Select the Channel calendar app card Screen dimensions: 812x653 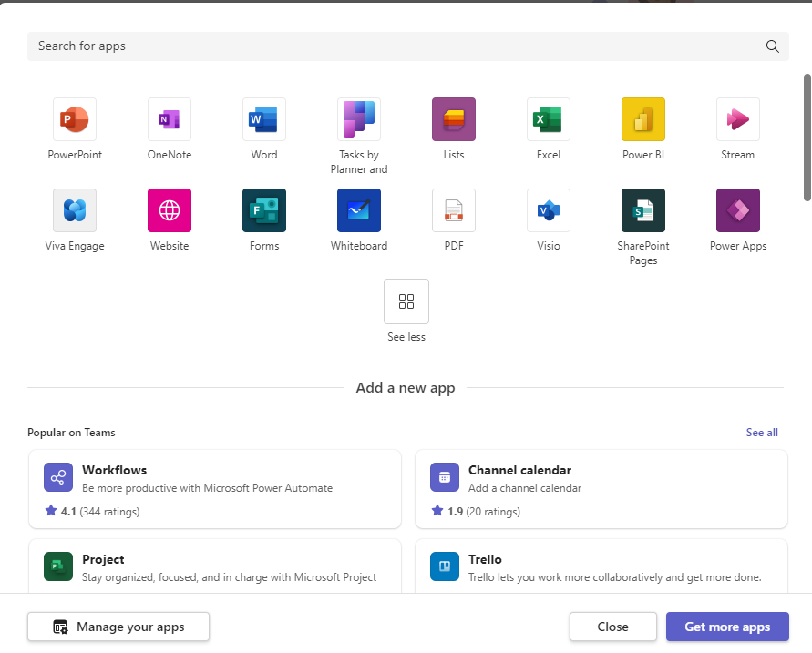601,489
